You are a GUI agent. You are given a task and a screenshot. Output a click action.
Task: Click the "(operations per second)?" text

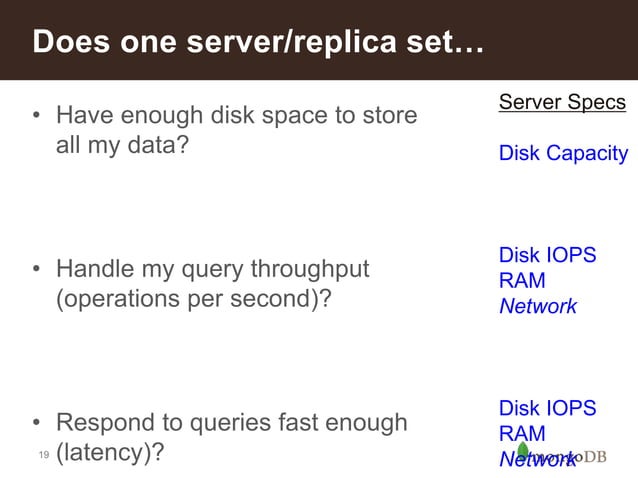(x=192, y=298)
